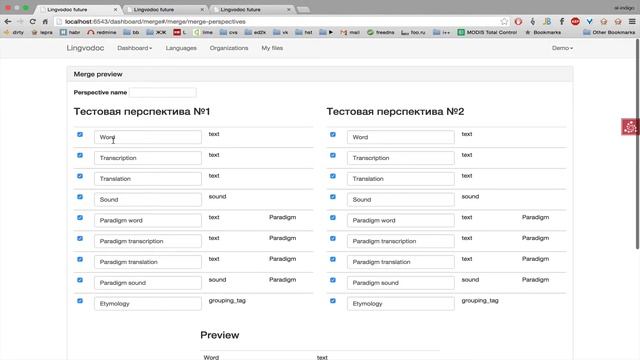Open the 'bb' bookmark folder
The image size is (640, 360).
(131, 32)
